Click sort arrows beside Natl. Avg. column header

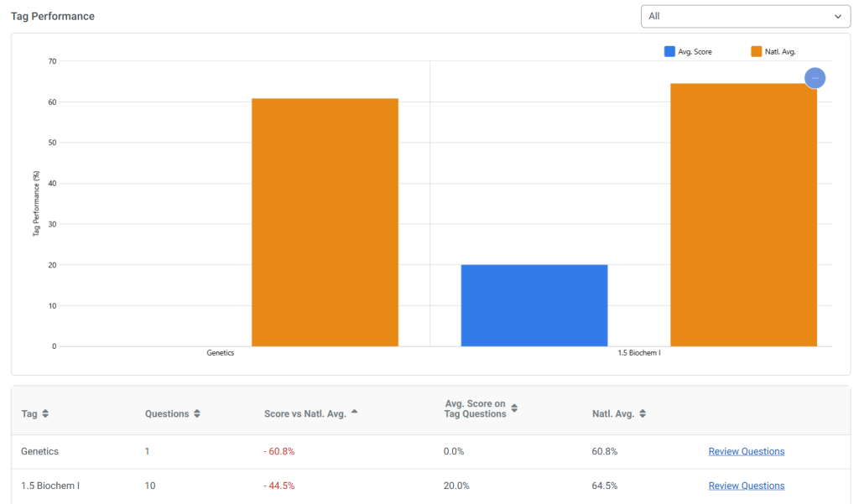(x=643, y=414)
